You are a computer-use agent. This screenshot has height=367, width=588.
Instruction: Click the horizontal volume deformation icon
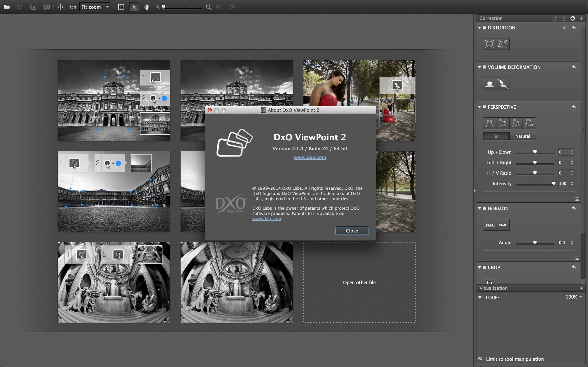(x=489, y=84)
